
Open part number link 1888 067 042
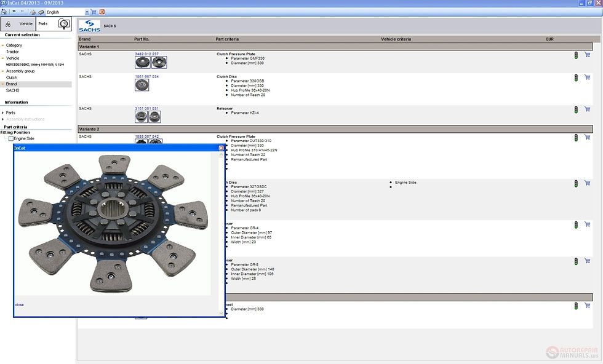146,137
